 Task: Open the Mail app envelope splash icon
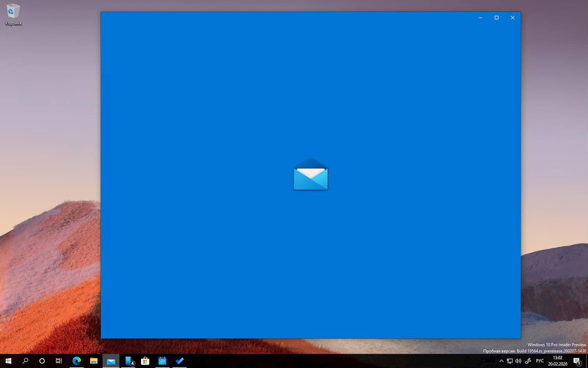[310, 175]
